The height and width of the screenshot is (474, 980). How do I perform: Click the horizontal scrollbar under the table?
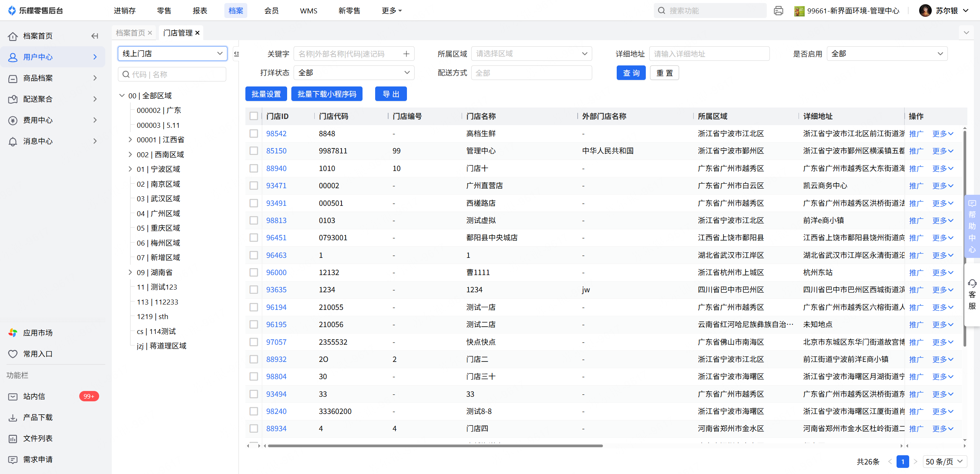[435, 446]
